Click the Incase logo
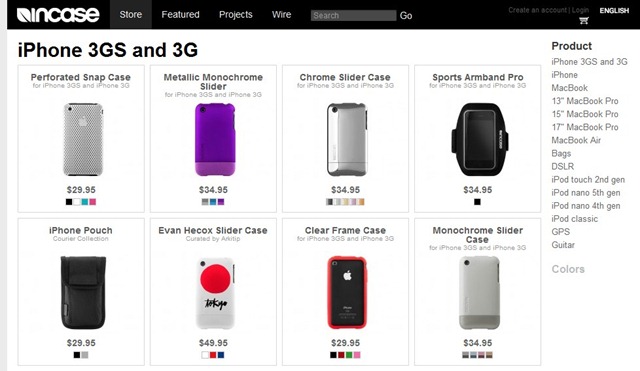Viewport: 640px width, 371px height. click(58, 15)
